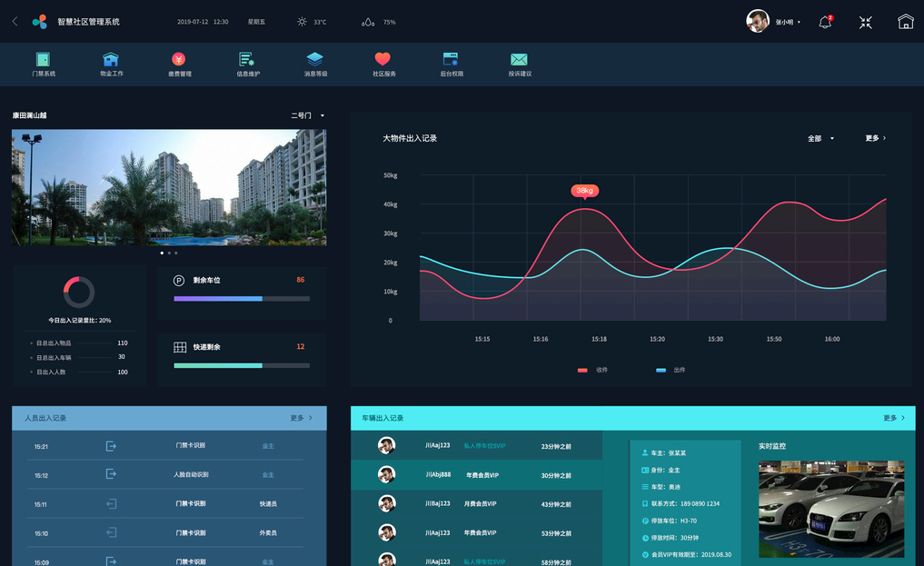The width and height of the screenshot is (924, 566).
Task: Open the 实时监控 parking camera thumbnail
Action: [x=830, y=508]
